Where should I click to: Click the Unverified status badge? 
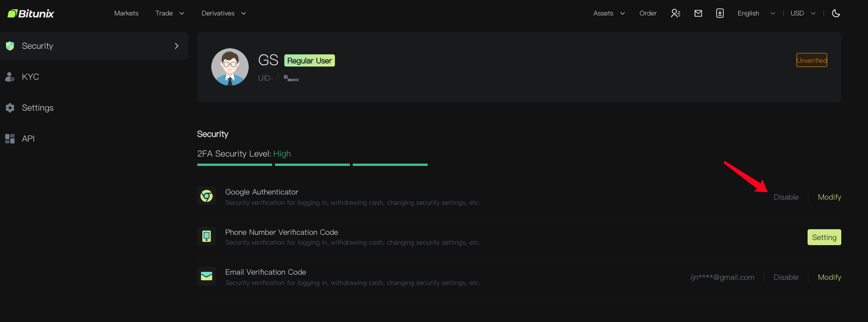(x=811, y=60)
